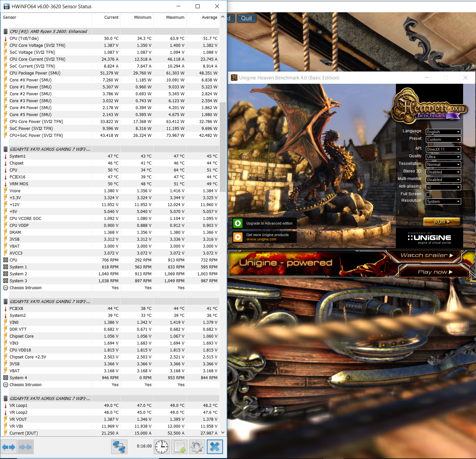Image resolution: width=476 pixels, height=459 pixels.
Task: Open the Anti-aliasing dropdown showing x2
Action: [443, 187]
